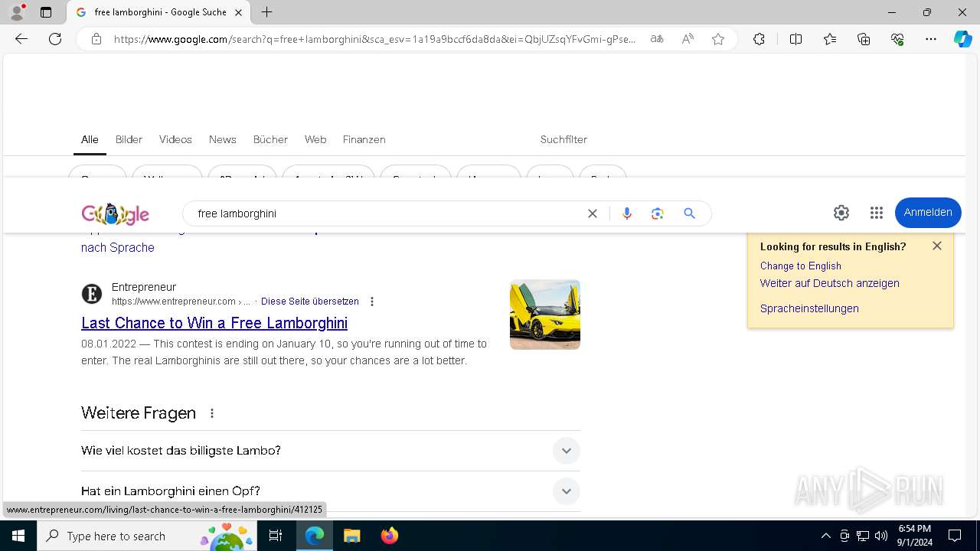This screenshot has height=551, width=980.
Task: Open File Explorer from taskbar
Action: [351, 536]
